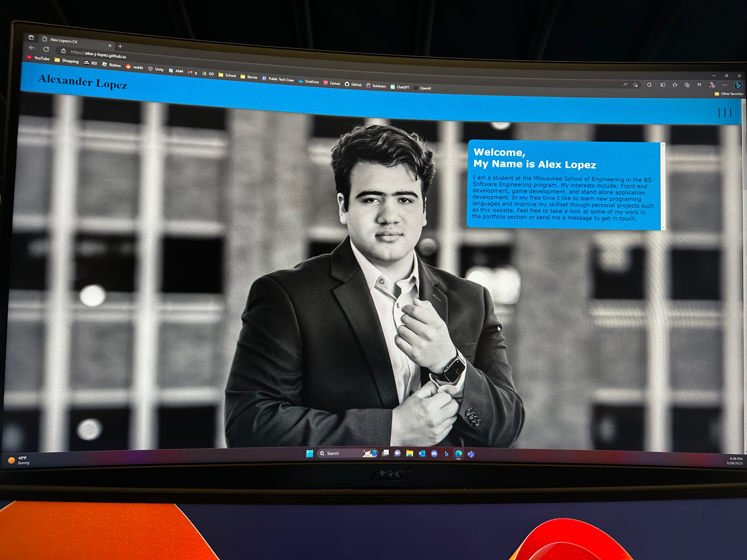Open the Collections icon
The image size is (747, 560).
tap(687, 85)
